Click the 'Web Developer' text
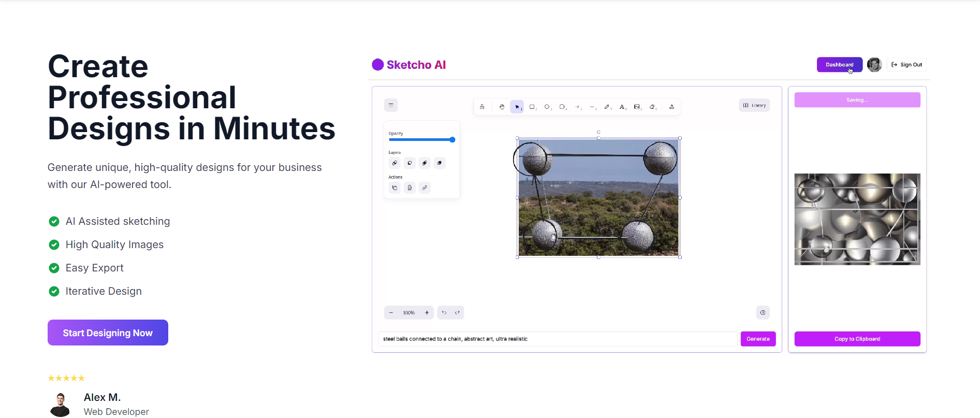The height and width of the screenshot is (418, 980). click(116, 412)
